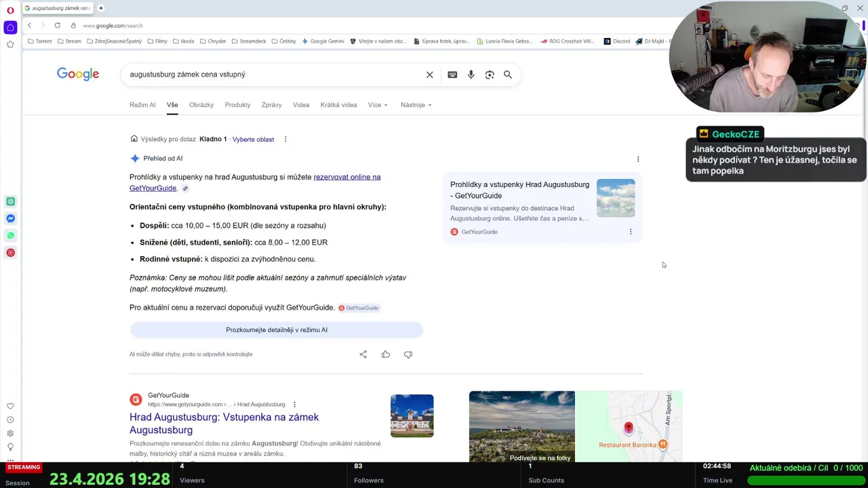868x488 pixels.
Task: Clear the Google search box with X
Action: tap(429, 75)
